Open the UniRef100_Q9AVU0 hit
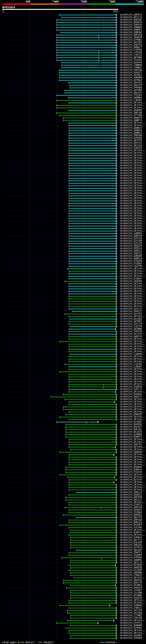Viewport: 146px width, 644px height. 131,25
